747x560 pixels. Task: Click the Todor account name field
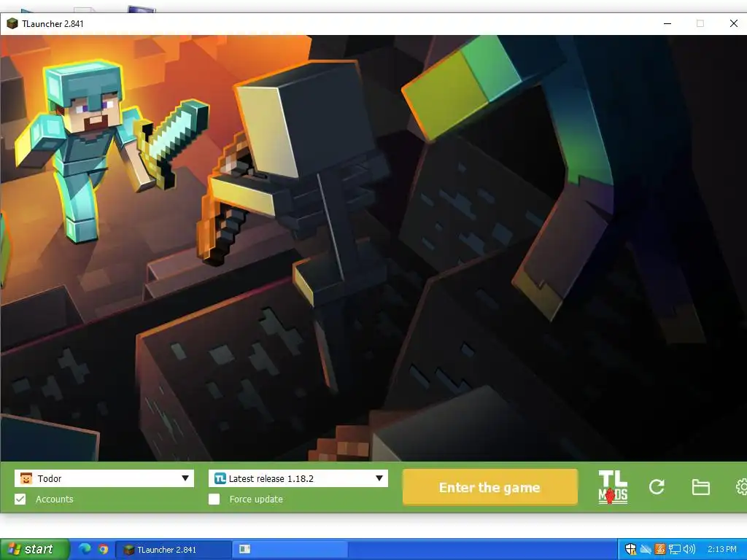104,478
